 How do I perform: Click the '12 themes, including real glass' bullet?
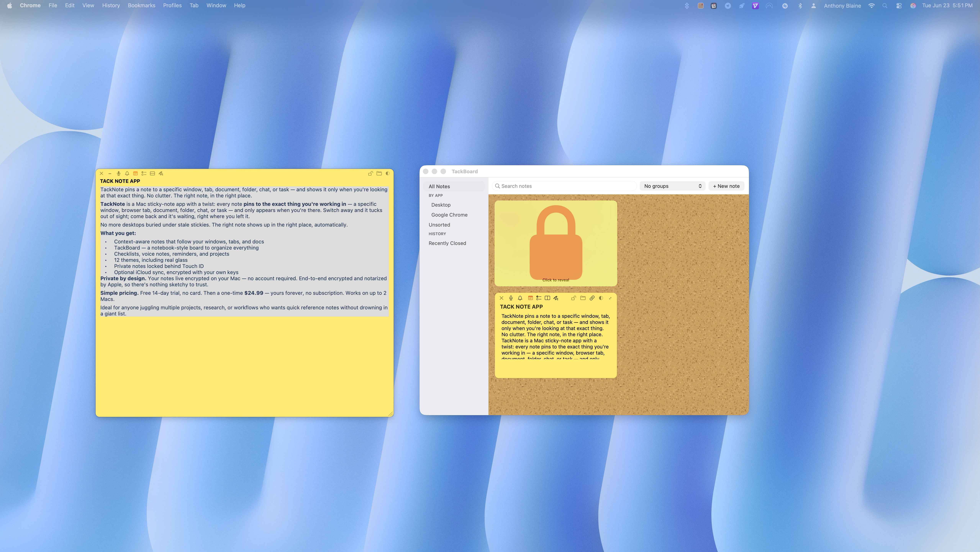(x=151, y=260)
